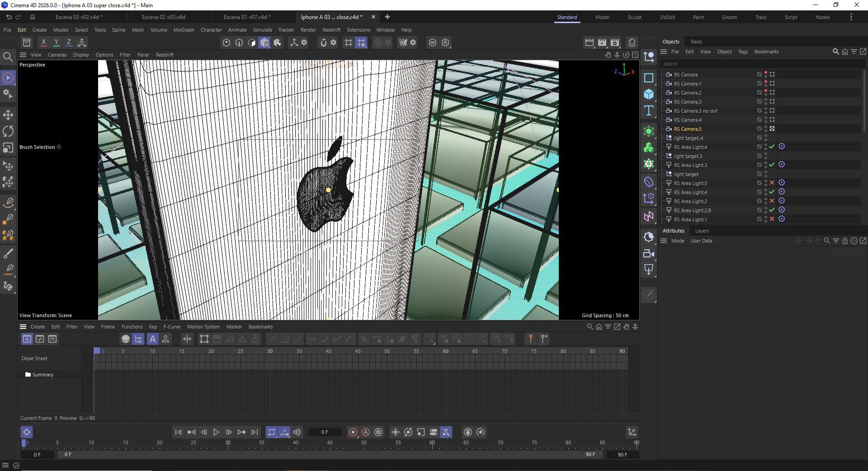Click Render to Picture Viewer icon
The image size is (868, 471).
(x=602, y=43)
